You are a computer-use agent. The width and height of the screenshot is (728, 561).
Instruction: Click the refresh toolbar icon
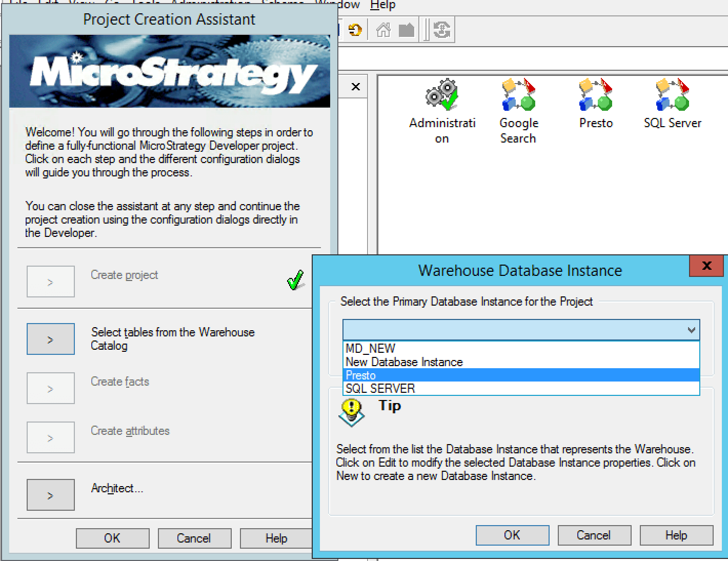click(x=441, y=30)
